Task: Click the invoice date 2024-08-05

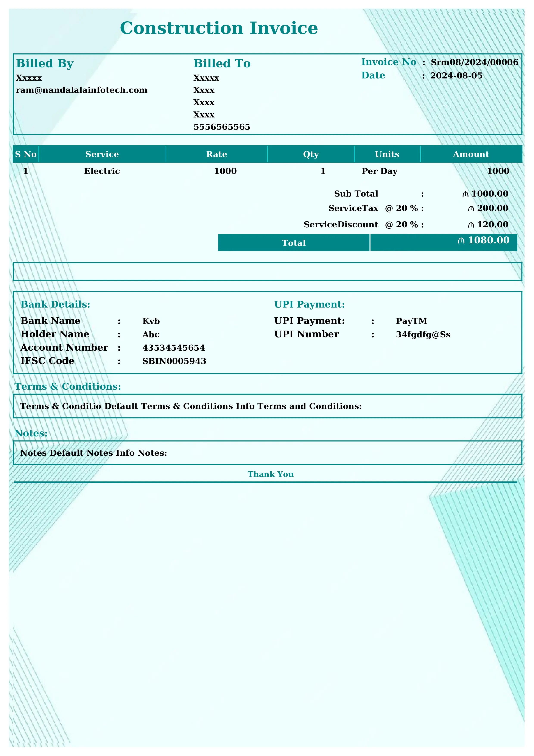Action: click(x=456, y=76)
